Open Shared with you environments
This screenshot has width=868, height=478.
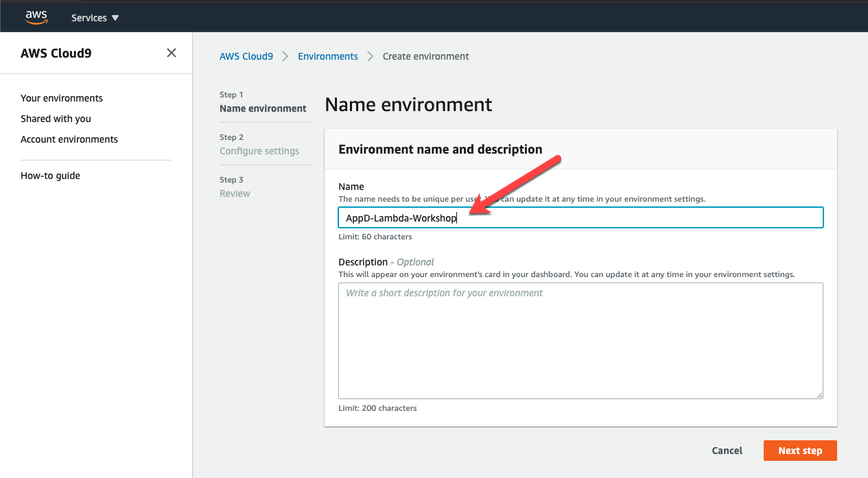point(56,119)
